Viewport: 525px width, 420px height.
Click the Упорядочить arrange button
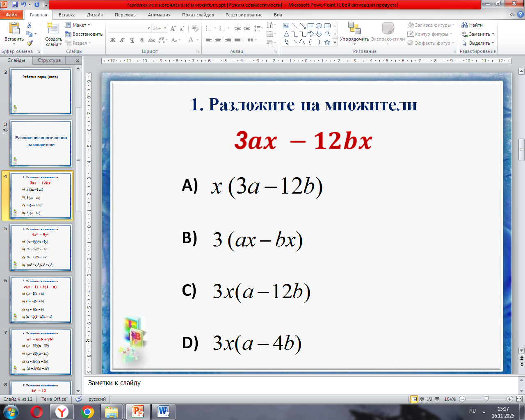click(x=354, y=33)
